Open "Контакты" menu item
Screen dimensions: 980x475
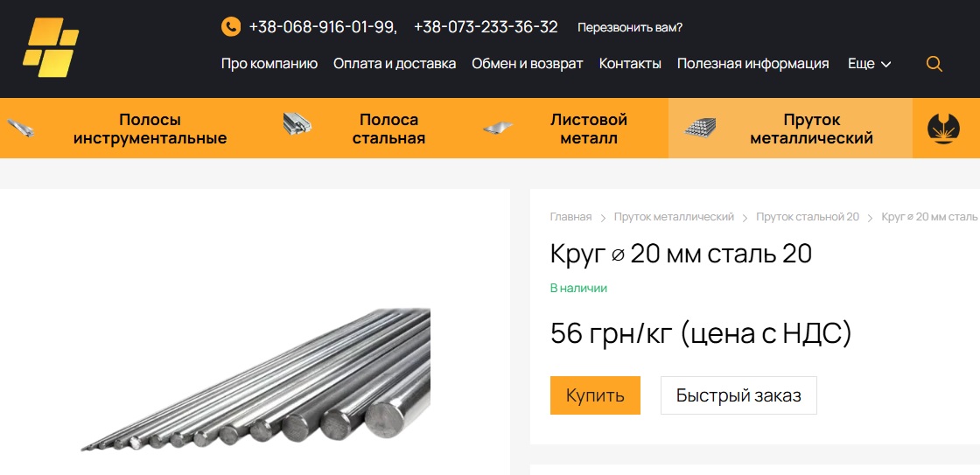coord(630,64)
